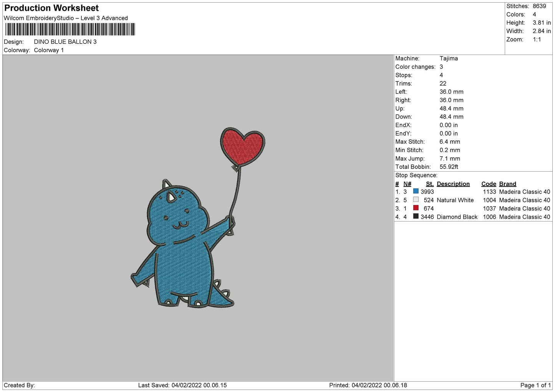Click the Production Worksheet title
The height and width of the screenshot is (392, 555).
pyautogui.click(x=51, y=8)
